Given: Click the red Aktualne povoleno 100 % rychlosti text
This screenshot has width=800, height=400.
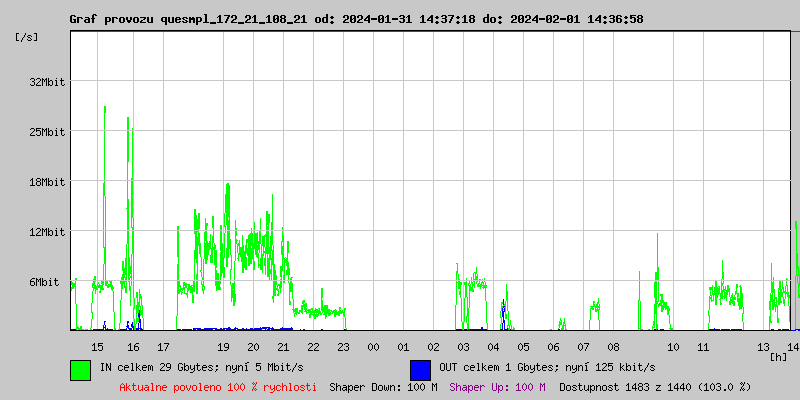Looking at the screenshot, I should point(218,386).
